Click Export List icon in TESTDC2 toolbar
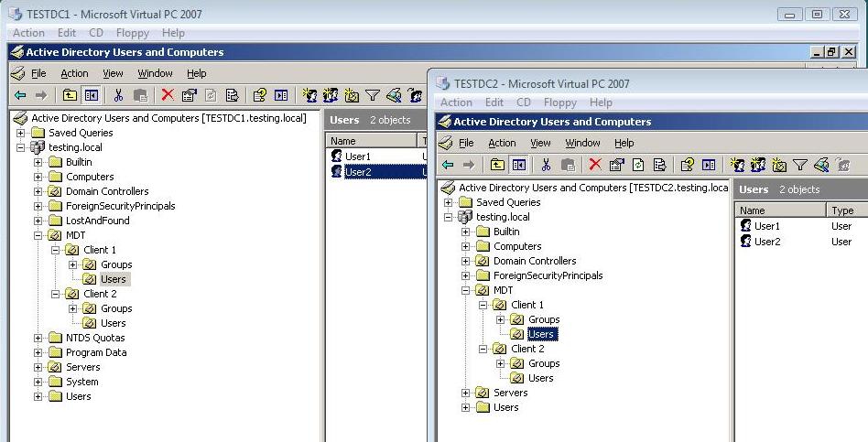Viewport: 868px width, 442px height. [x=660, y=165]
